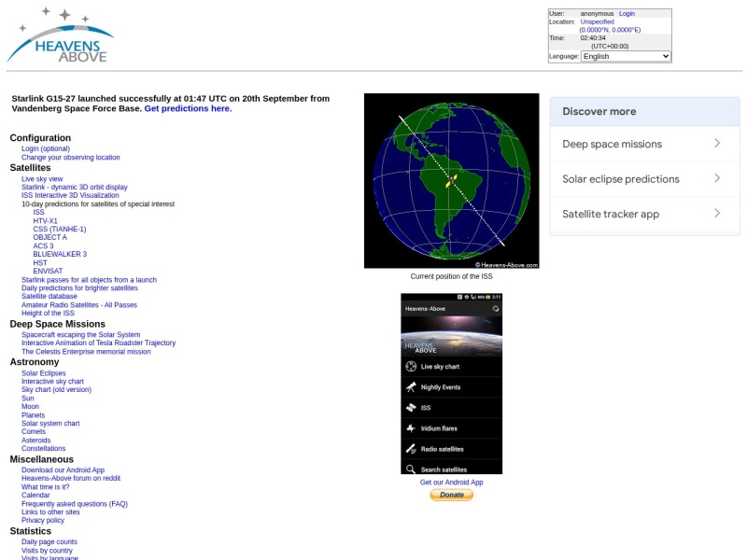Screen dimensions: 747x560
Task: Open Tesla Roadster Trajectory animation link
Action: pos(98,343)
